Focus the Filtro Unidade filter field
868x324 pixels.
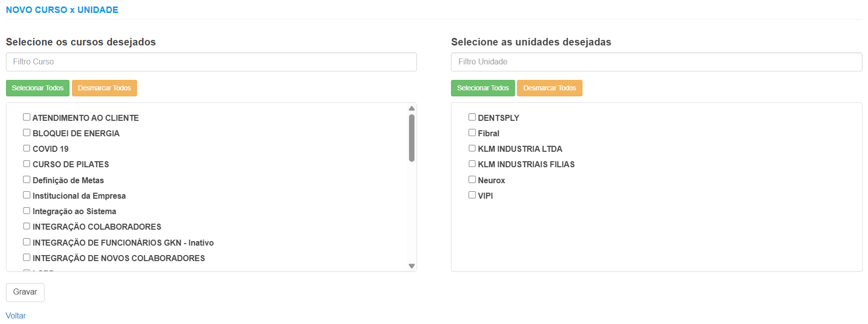pos(656,62)
